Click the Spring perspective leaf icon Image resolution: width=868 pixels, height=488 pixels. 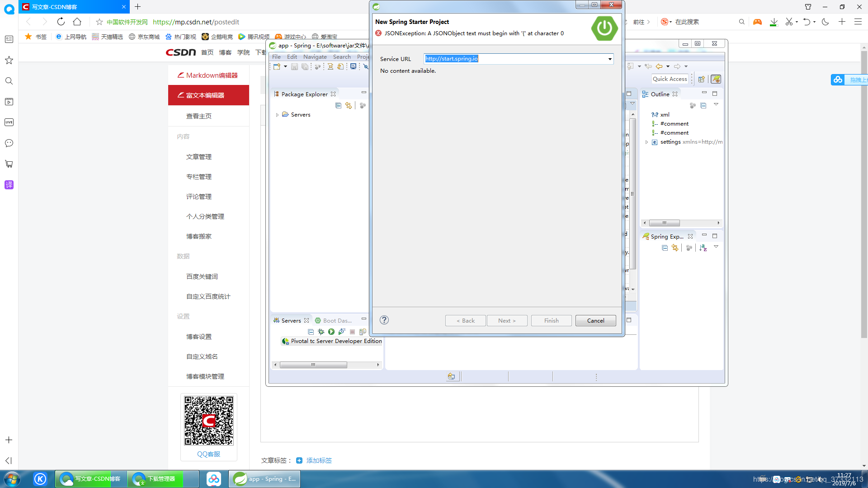click(716, 79)
